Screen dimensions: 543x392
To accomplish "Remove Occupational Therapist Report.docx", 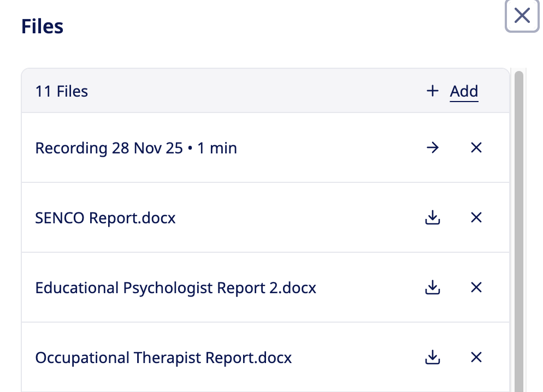I will [x=476, y=358].
